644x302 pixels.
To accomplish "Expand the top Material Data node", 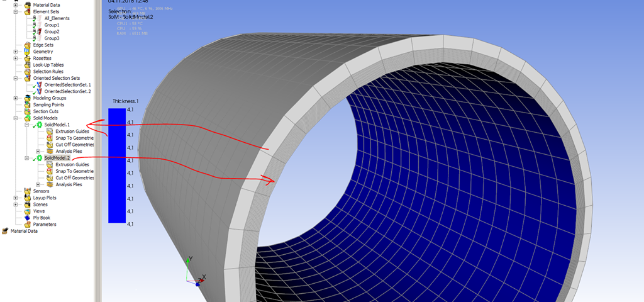I will click(16, 5).
